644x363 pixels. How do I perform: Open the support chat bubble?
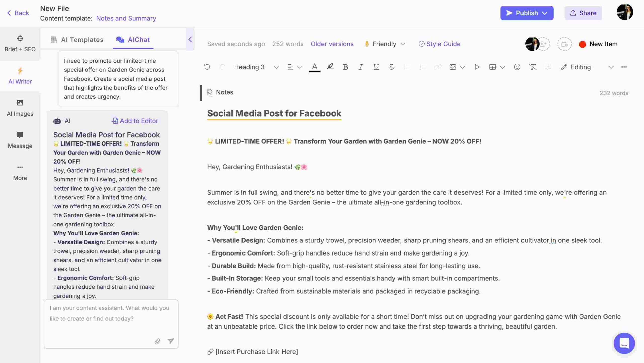[x=624, y=343]
